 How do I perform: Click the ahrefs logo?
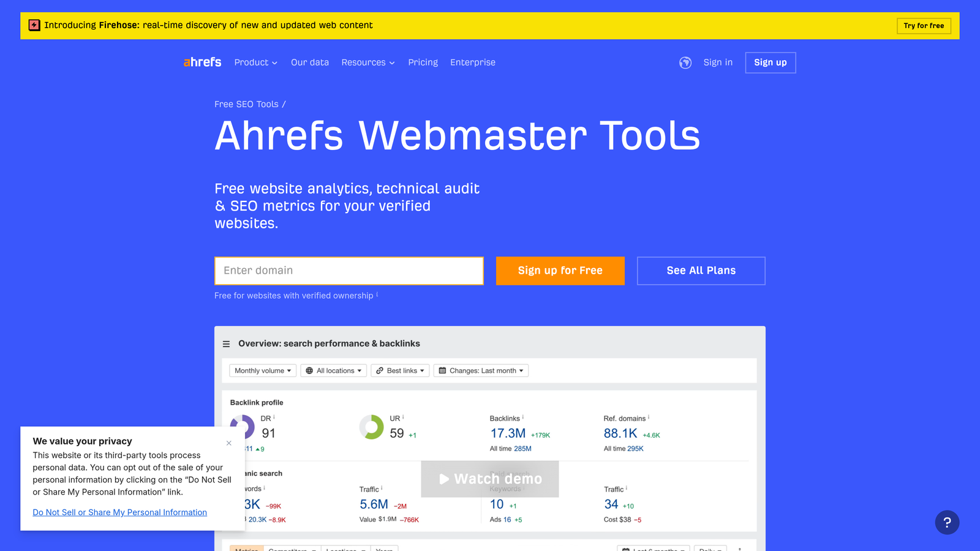(x=202, y=62)
